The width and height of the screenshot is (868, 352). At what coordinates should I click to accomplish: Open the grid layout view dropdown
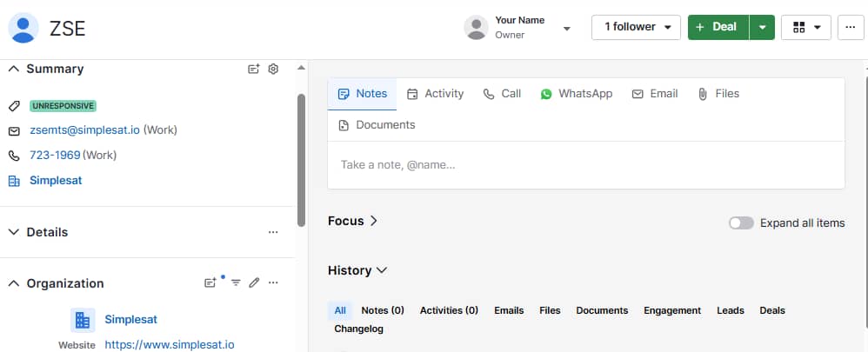pyautogui.click(x=806, y=27)
